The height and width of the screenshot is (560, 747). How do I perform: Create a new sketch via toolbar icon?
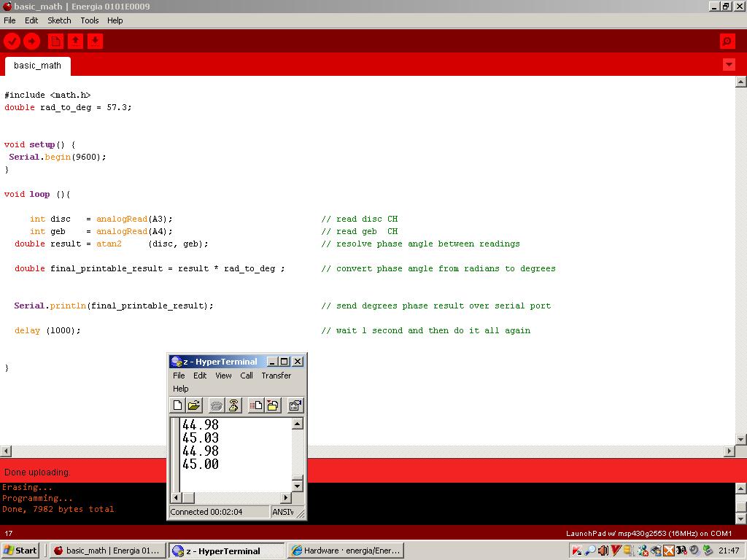tap(55, 42)
